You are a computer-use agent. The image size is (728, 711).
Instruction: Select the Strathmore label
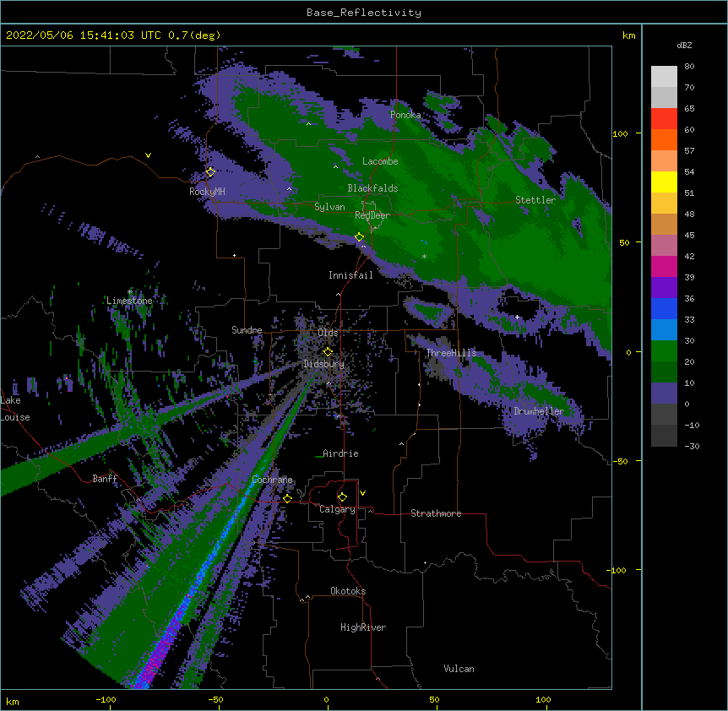coord(436,513)
